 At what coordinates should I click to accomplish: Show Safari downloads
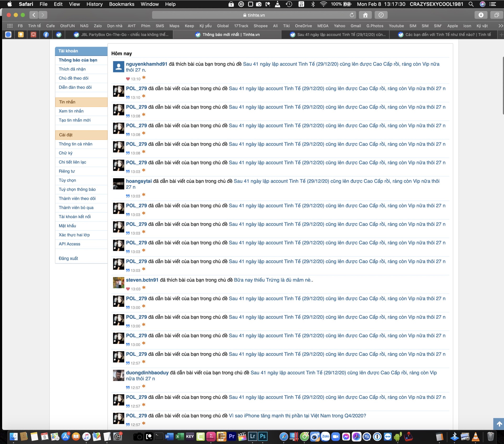[x=481, y=15]
